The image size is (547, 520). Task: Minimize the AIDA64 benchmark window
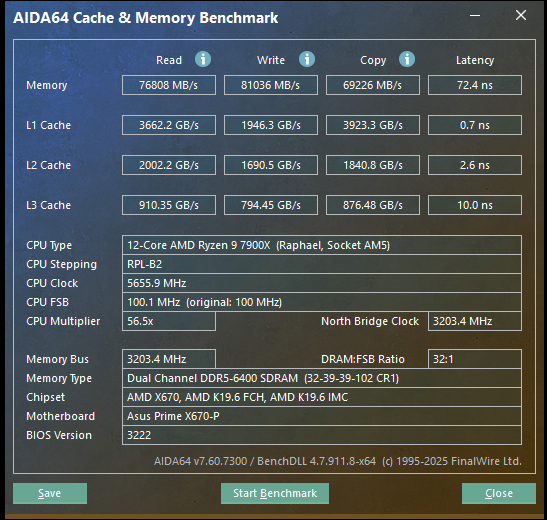click(475, 16)
